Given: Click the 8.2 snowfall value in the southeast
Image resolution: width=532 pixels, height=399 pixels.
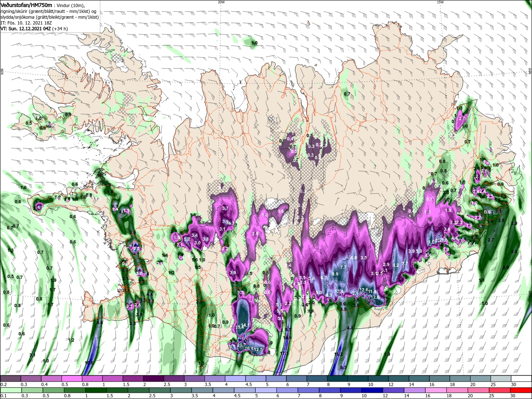Looking at the screenshot, I should pos(396,265).
